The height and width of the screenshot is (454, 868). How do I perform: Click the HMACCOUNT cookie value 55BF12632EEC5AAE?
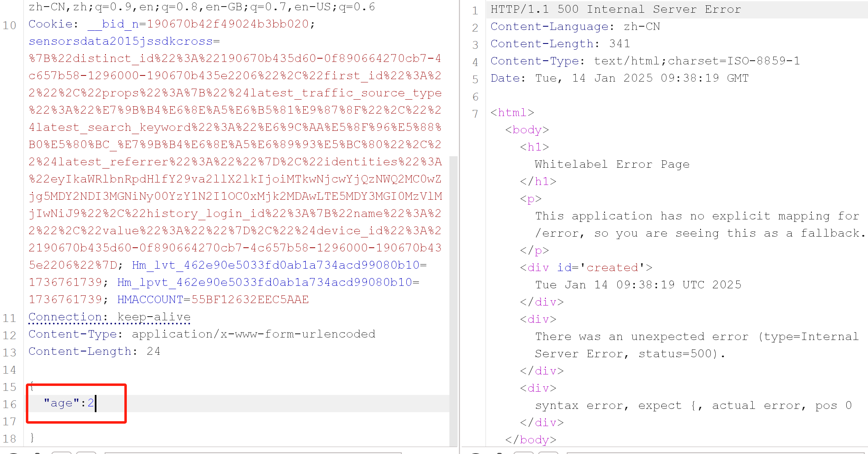point(250,300)
